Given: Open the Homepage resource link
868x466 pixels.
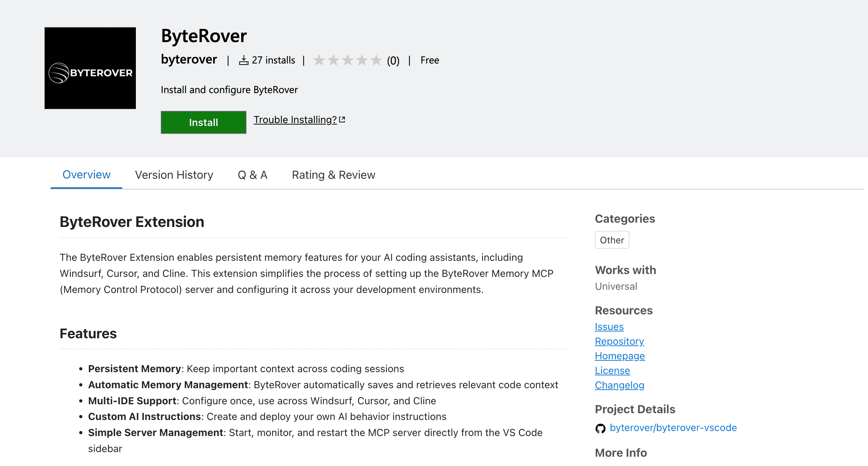Looking at the screenshot, I should [620, 356].
